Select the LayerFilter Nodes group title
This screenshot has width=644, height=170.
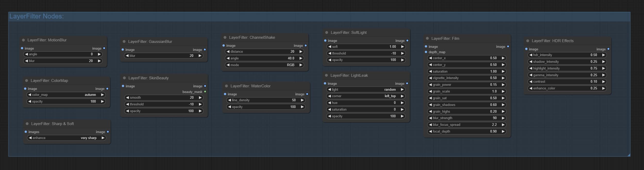tap(37, 16)
